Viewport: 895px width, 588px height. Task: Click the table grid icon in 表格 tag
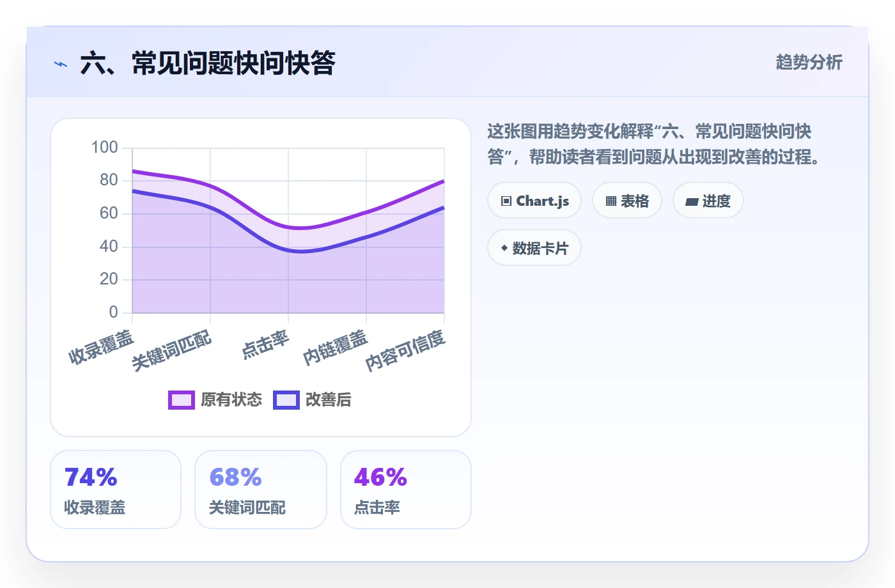tap(611, 201)
